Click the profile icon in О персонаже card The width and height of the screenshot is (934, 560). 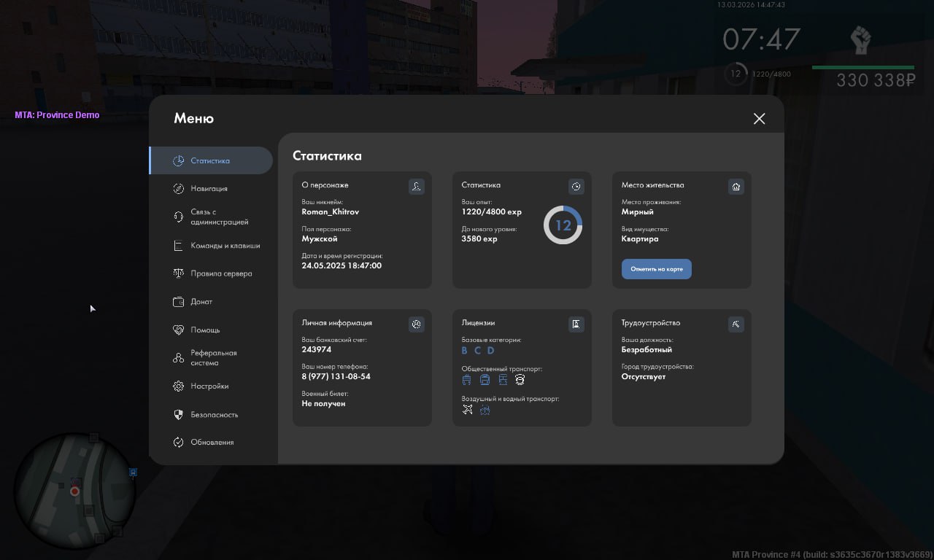coord(416,187)
